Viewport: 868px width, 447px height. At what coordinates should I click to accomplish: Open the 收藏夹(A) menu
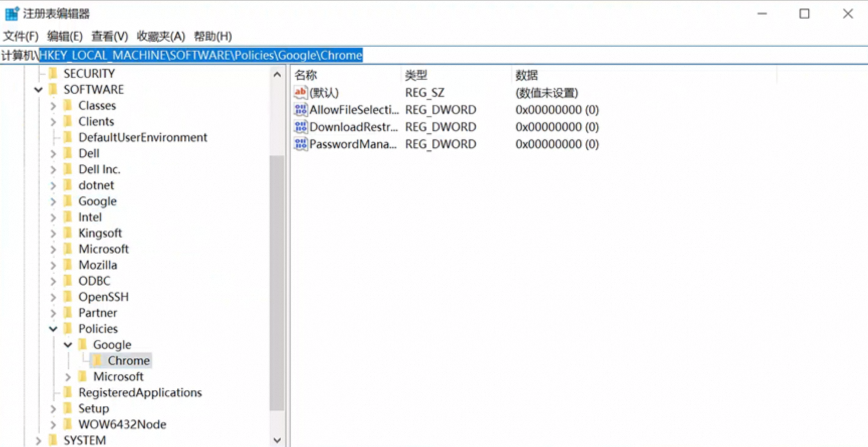click(161, 36)
